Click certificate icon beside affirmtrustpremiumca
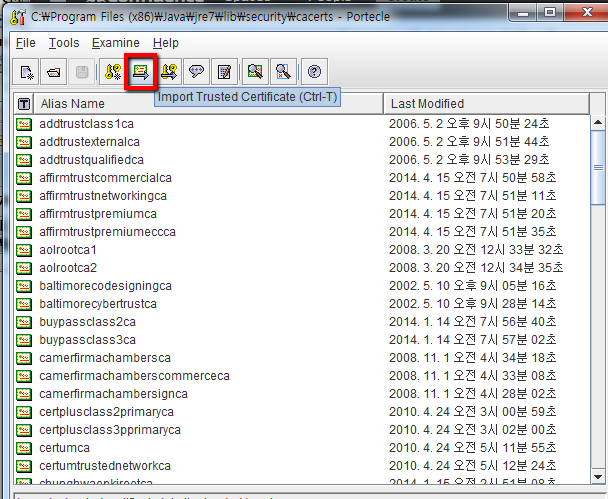608x499 pixels. coord(24,214)
